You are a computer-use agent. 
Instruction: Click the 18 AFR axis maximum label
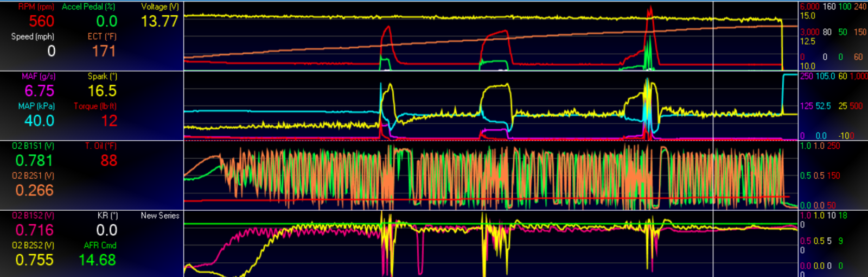(843, 216)
